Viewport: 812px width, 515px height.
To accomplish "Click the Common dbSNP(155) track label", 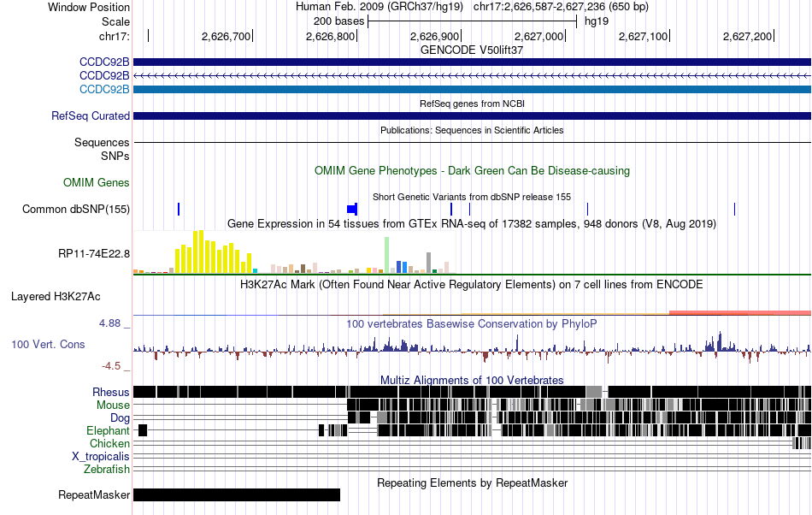I will 76,209.
